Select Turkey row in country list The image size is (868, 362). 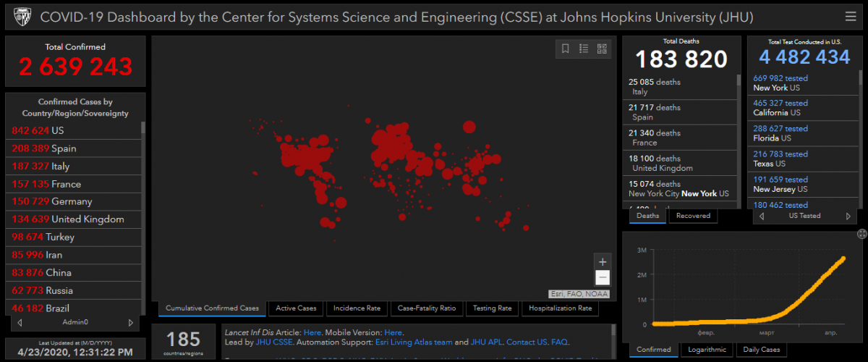[x=72, y=237]
